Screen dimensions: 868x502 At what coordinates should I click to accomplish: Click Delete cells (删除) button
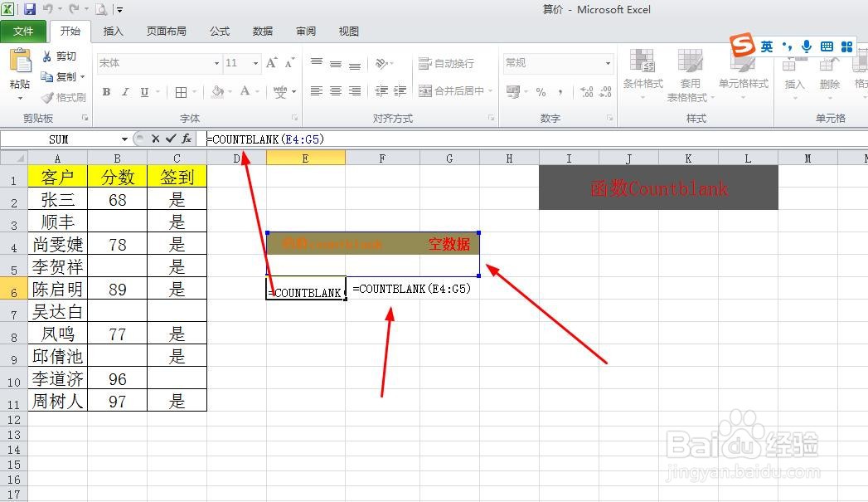(x=830, y=74)
